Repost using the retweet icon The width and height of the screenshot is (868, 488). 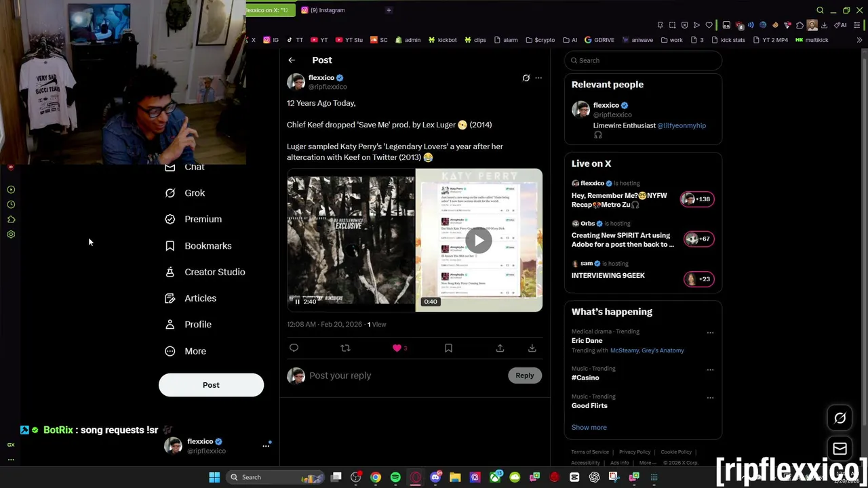pos(345,348)
